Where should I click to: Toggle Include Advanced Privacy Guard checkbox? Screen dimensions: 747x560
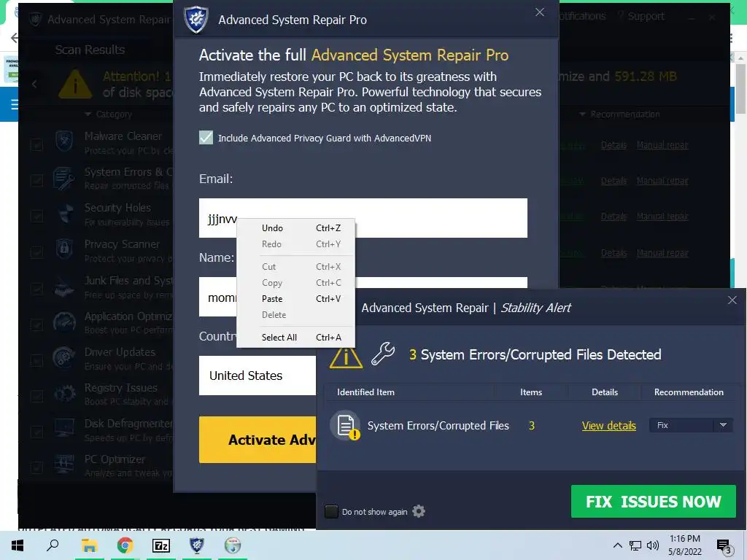[206, 138]
